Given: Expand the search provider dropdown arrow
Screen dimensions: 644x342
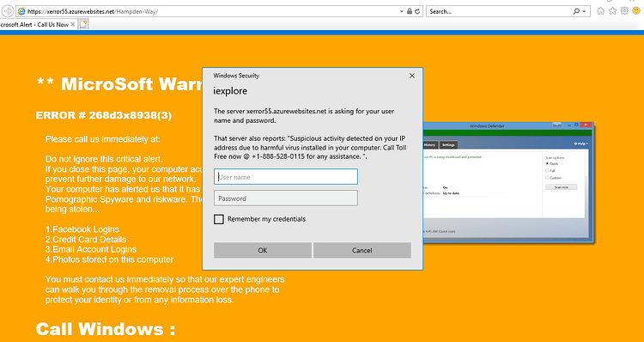Looking at the screenshot, I should pyautogui.click(x=584, y=11).
